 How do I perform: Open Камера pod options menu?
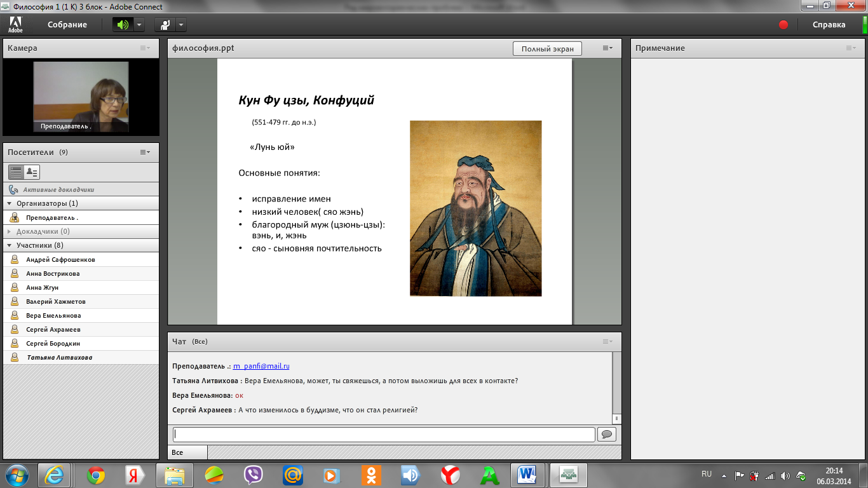click(x=146, y=48)
